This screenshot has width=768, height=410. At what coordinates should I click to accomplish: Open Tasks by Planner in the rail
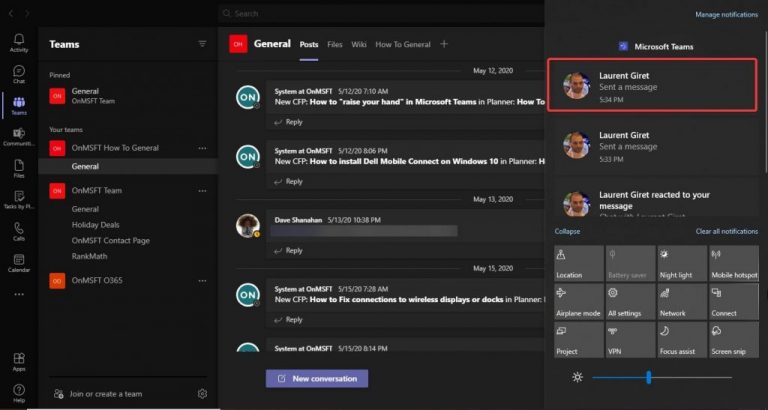(x=19, y=200)
